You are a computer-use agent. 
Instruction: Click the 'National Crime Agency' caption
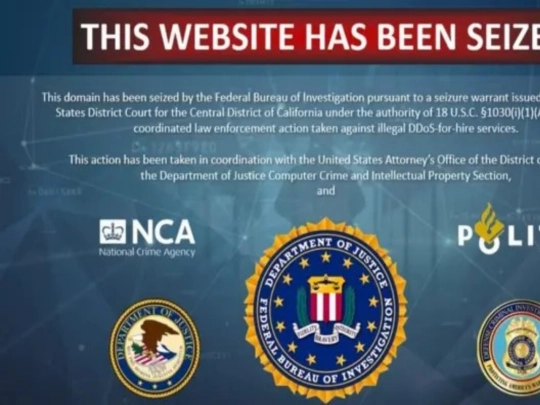pos(147,252)
